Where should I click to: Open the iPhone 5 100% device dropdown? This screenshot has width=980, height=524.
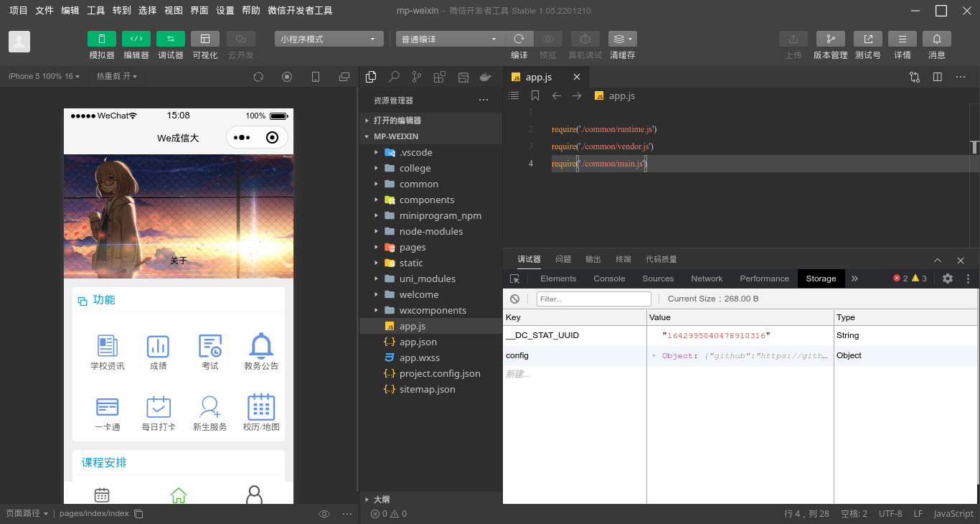(x=44, y=76)
